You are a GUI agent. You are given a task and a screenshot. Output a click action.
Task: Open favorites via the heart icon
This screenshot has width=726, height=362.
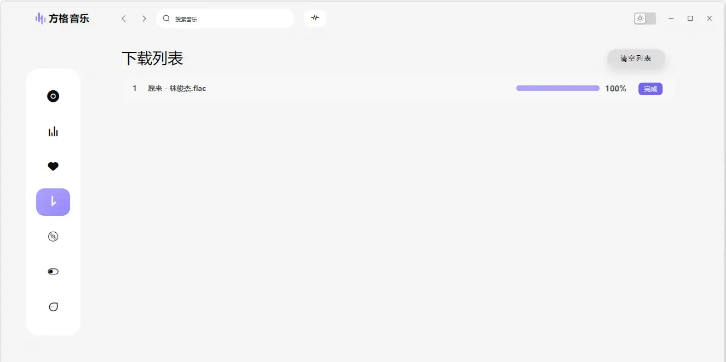tap(53, 166)
